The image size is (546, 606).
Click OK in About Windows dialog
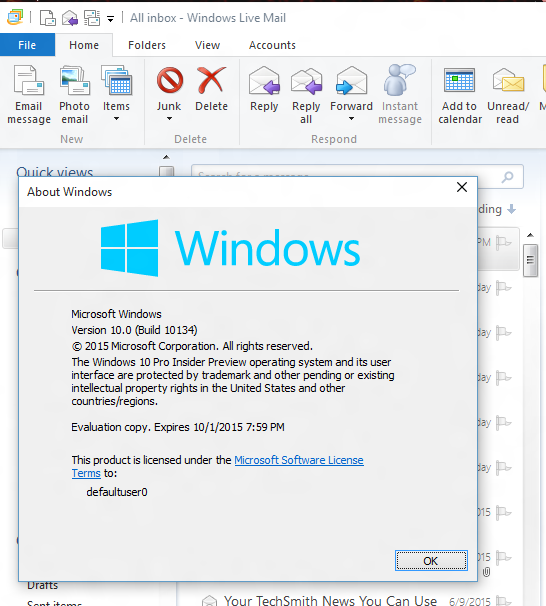pyautogui.click(x=431, y=560)
